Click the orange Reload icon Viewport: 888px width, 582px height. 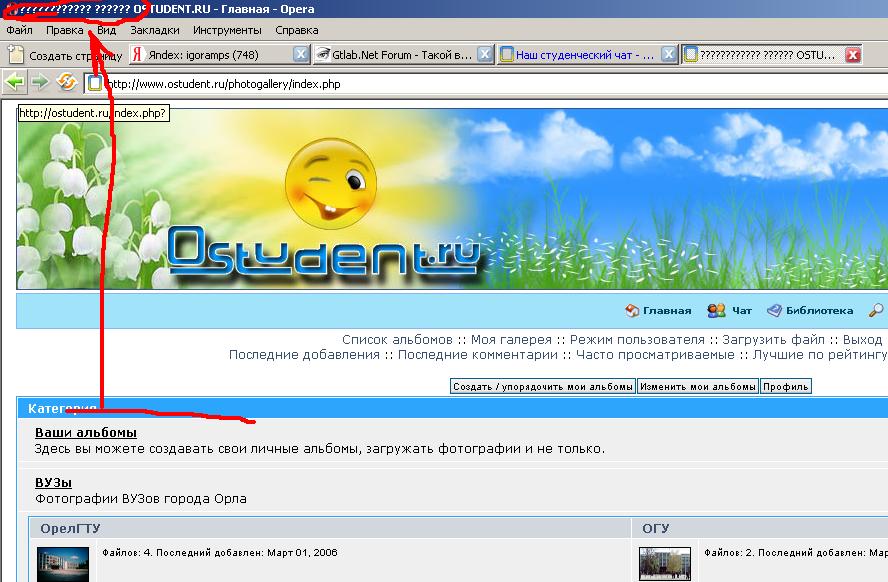[67, 83]
